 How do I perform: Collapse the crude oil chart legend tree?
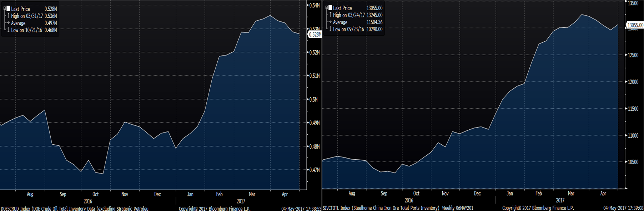point(4,9)
